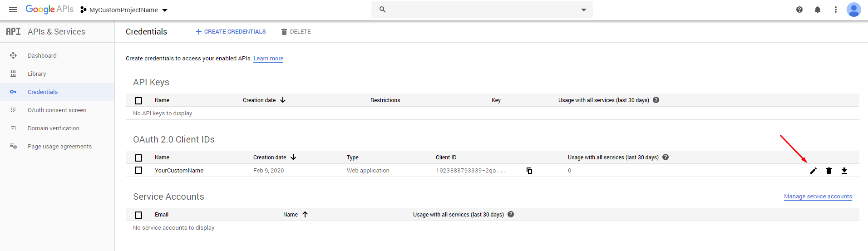
Task: Open Library in the sidebar
Action: [x=37, y=74]
